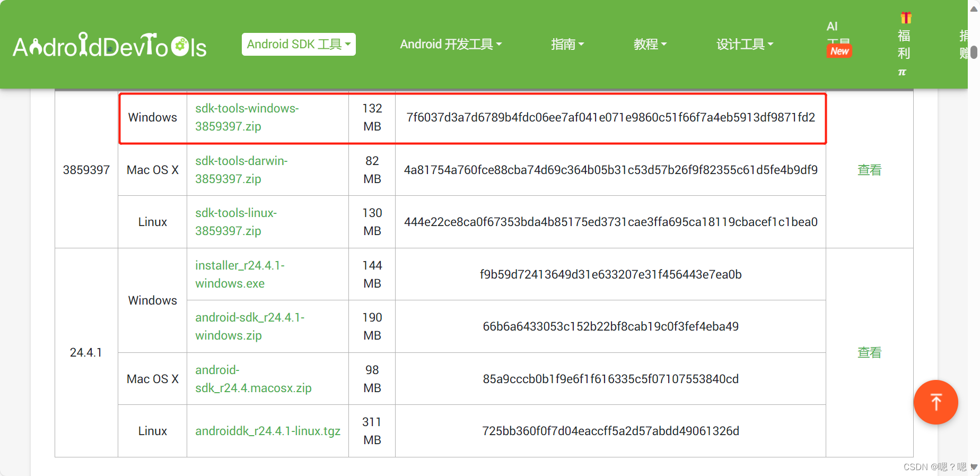Click Linux cell beside sdk-tools-linux
The width and height of the screenshot is (980, 476).
point(153,222)
